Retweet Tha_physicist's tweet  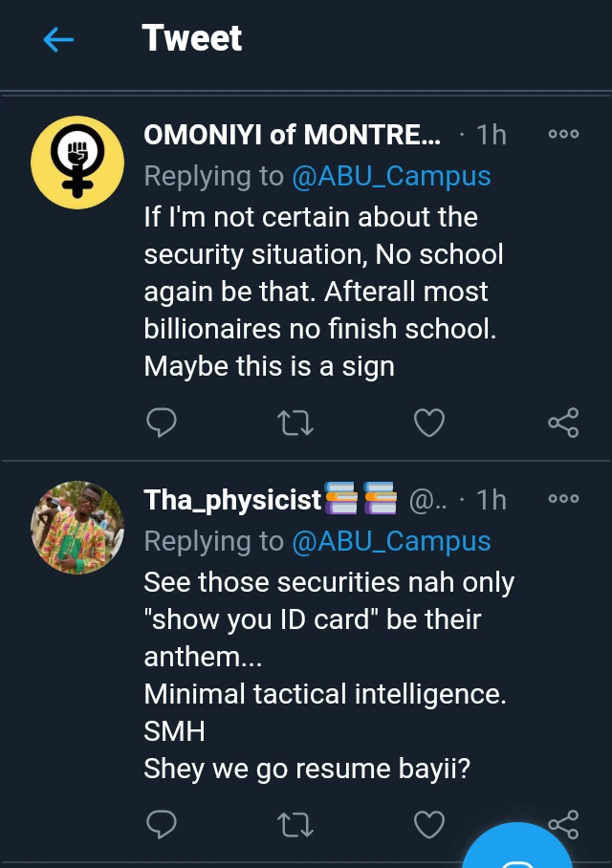[295, 824]
